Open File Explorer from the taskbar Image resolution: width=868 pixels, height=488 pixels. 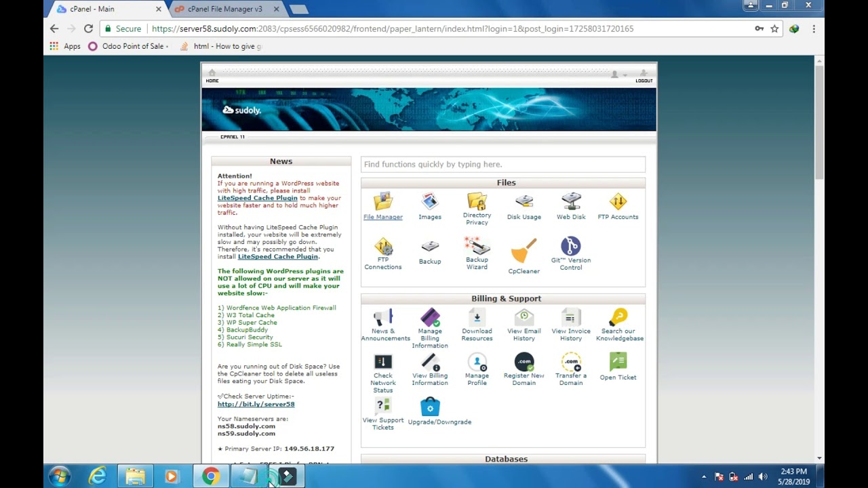click(135, 476)
